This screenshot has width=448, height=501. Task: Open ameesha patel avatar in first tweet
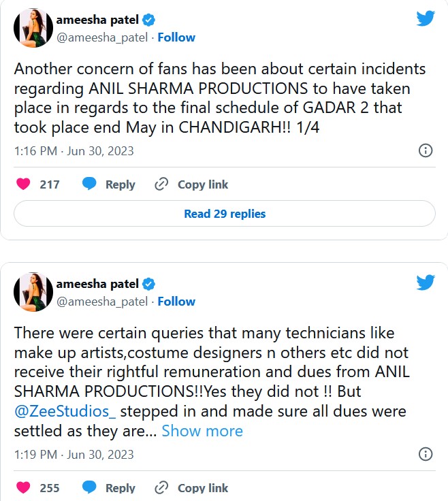pyautogui.click(x=33, y=28)
